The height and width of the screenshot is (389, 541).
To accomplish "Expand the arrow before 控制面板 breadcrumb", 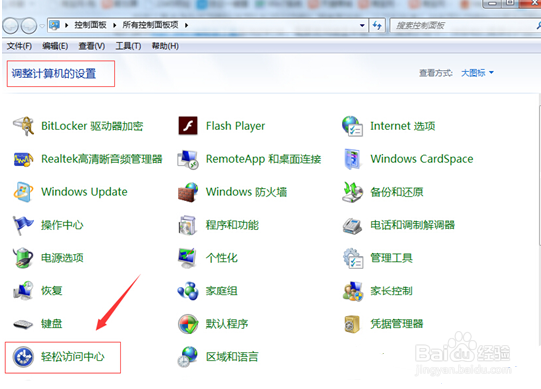I will point(66,25).
